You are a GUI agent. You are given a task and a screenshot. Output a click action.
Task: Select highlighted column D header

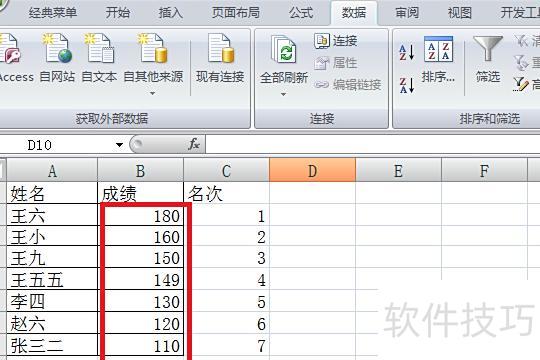click(312, 170)
